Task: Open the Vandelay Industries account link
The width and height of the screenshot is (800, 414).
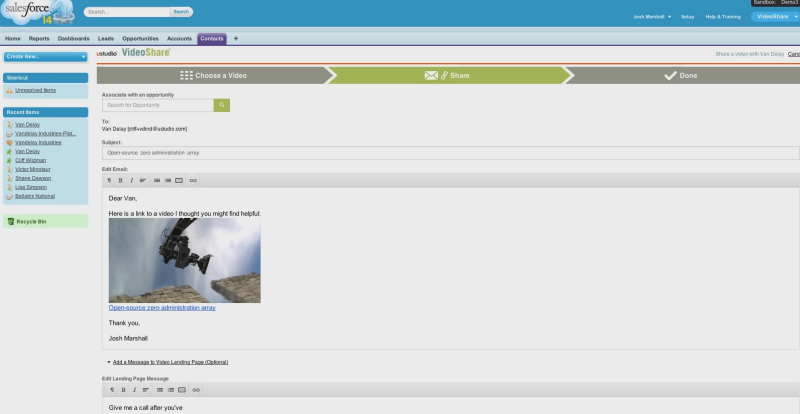Action: point(38,142)
